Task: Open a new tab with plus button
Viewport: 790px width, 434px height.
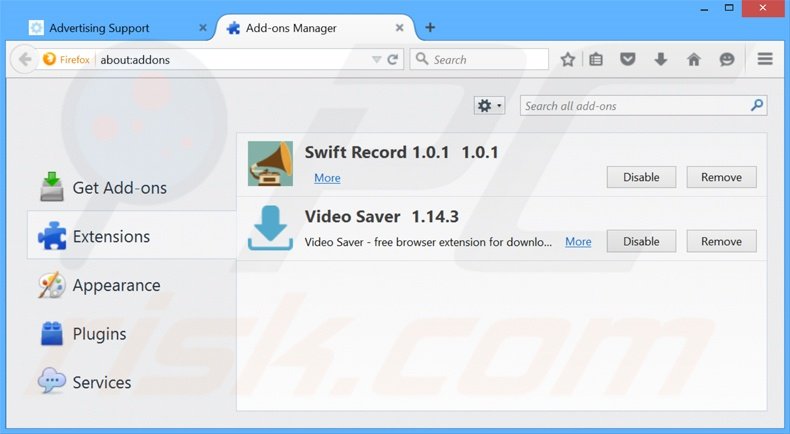Action: [x=430, y=27]
